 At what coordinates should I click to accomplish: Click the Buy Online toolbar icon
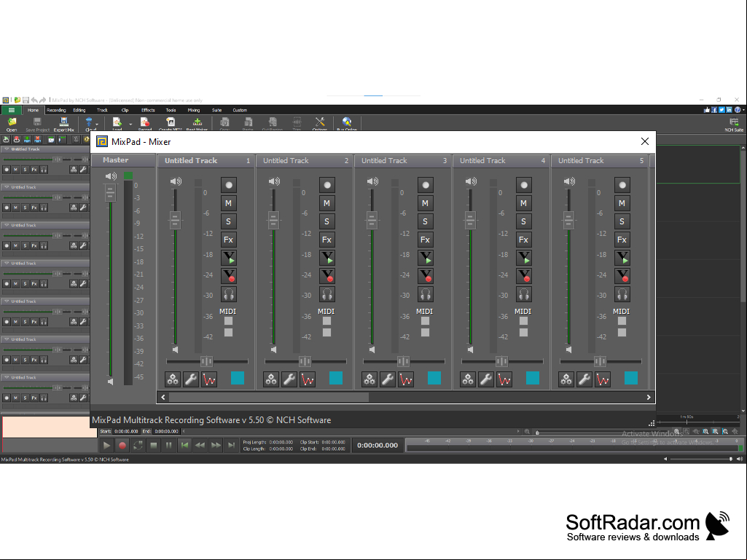[347, 124]
